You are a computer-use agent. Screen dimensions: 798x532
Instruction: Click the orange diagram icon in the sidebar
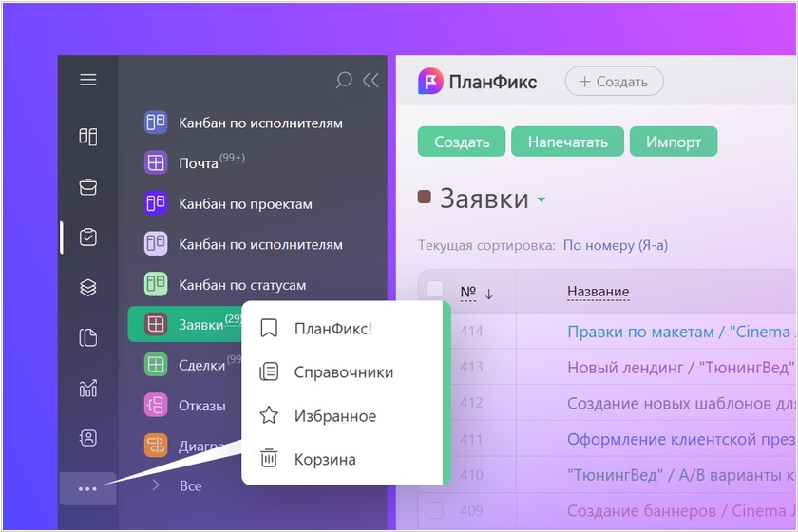(156, 445)
